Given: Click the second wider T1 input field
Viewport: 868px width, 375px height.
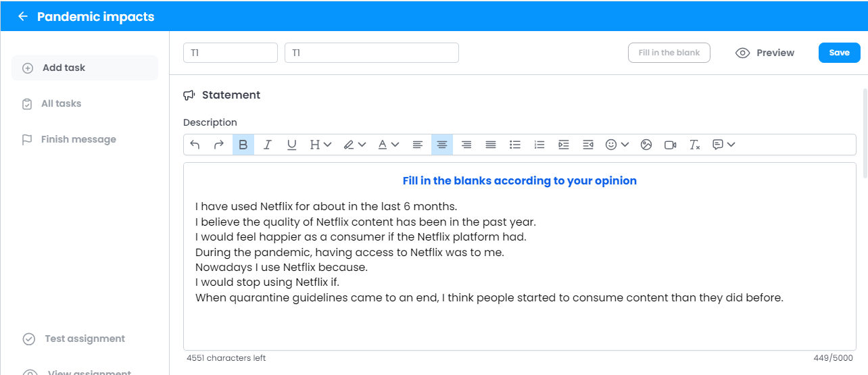Looking at the screenshot, I should (372, 53).
